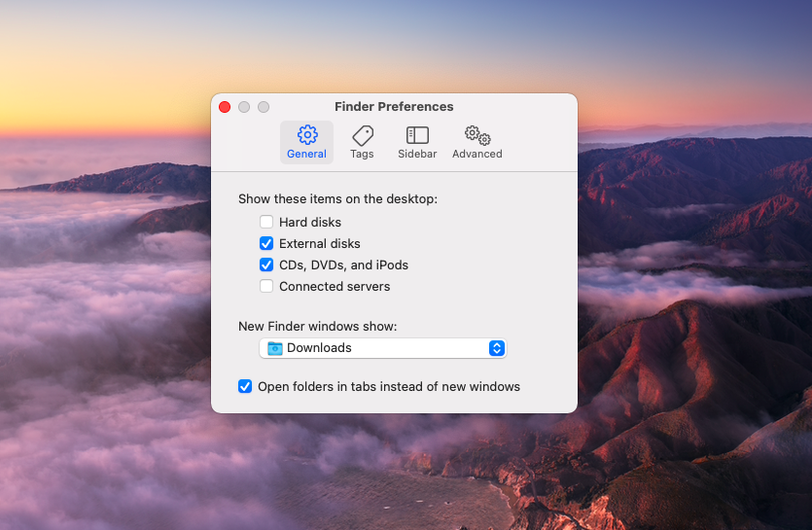Switch to the Tags tab

point(362,143)
